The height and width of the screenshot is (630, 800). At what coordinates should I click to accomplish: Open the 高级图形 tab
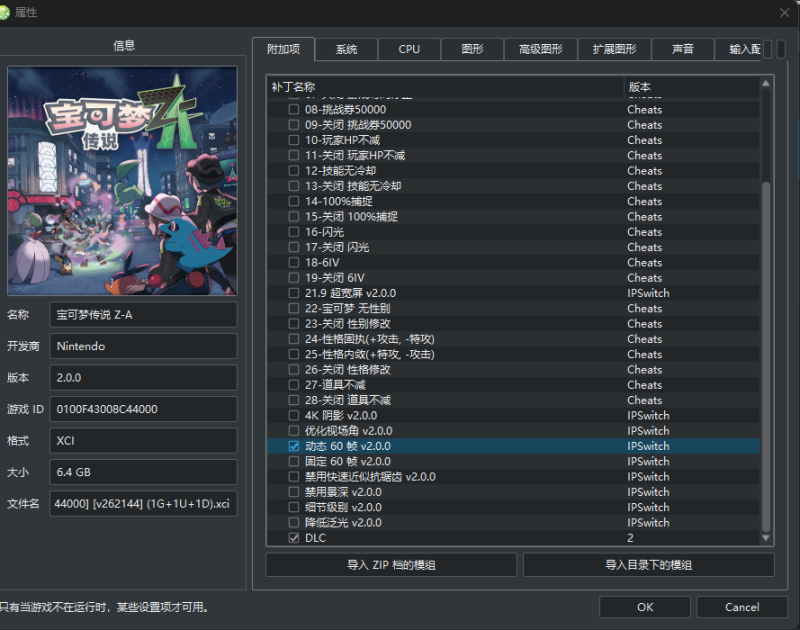point(542,48)
